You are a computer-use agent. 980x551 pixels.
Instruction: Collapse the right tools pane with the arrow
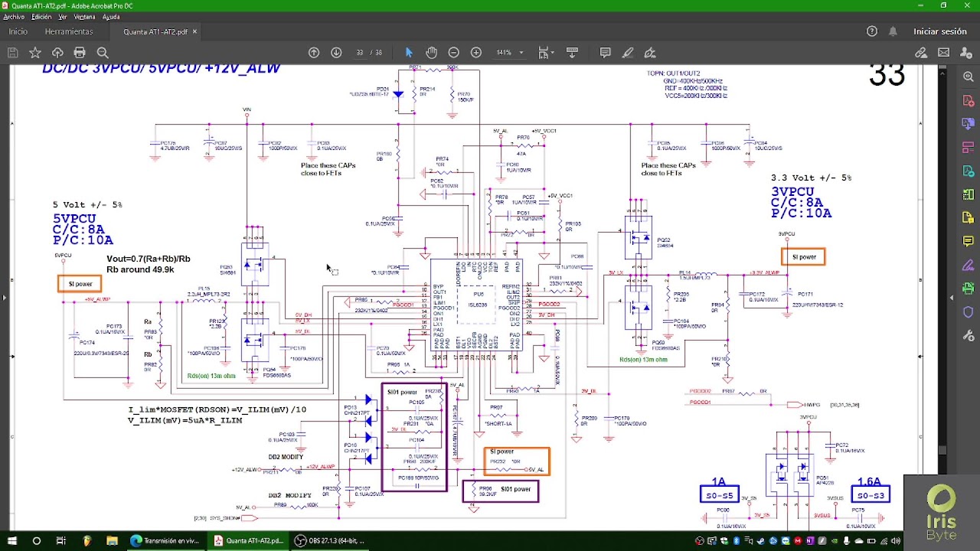click(x=952, y=297)
